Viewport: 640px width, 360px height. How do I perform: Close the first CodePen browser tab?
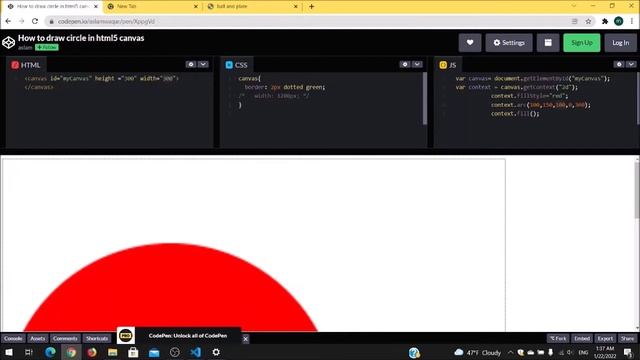tap(96, 7)
